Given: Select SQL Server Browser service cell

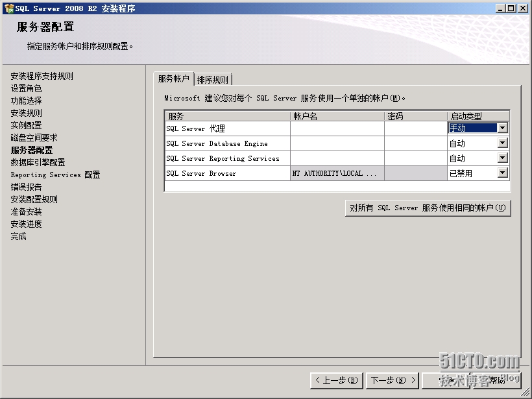Looking at the screenshot, I should click(x=227, y=173).
